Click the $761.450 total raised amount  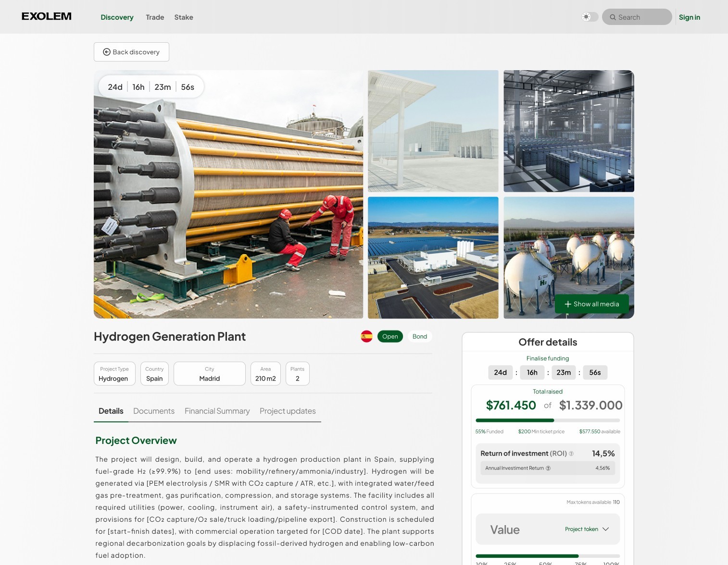click(x=511, y=405)
